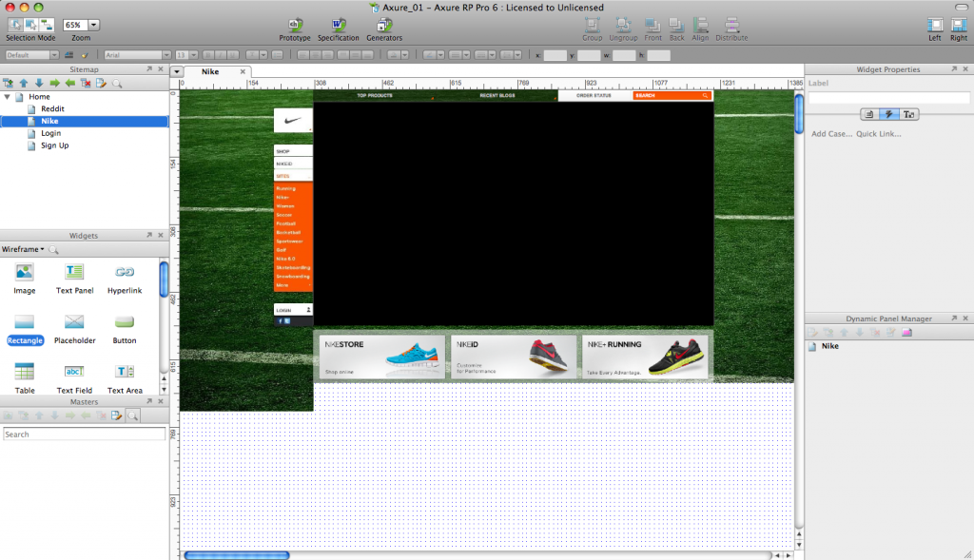
Task: Select the connector mode tool
Action: click(47, 25)
